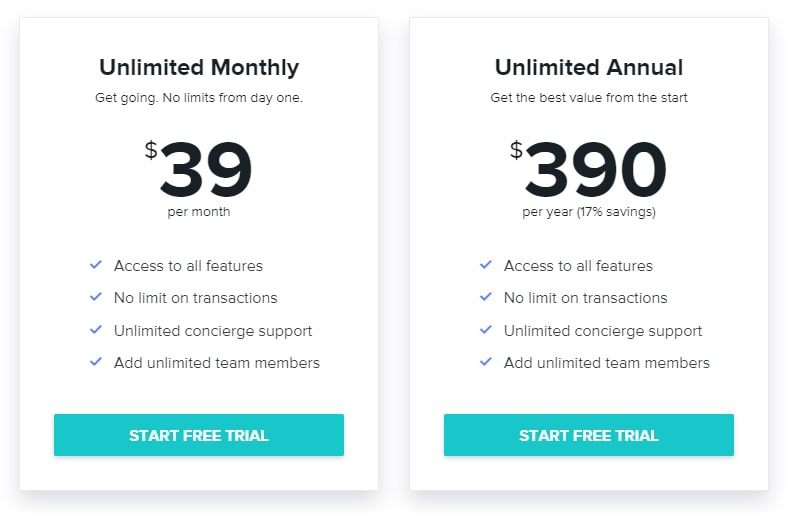788x513 pixels.
Task: Click monthly 'Add unlimited team members' feature text
Action: coord(217,363)
